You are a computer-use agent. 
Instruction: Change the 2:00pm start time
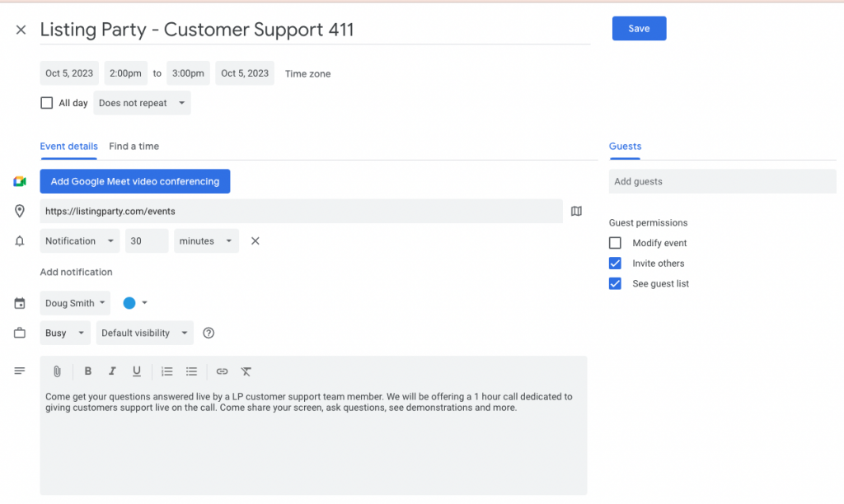point(125,73)
